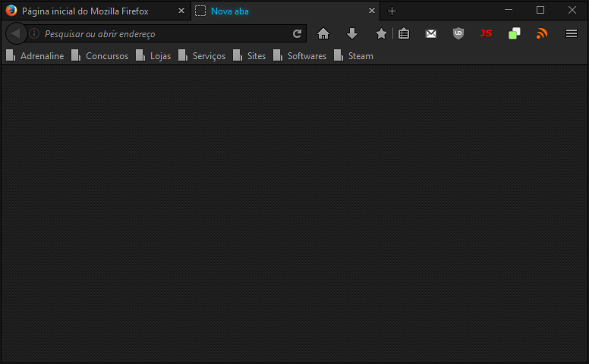Viewport: 589px width, 364px height.
Task: Open the Lojas bookmarks folder
Action: (153, 56)
